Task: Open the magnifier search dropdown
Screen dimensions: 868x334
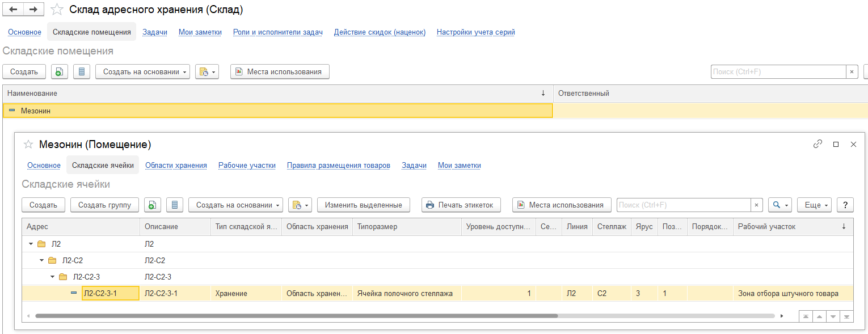Action: (x=779, y=205)
